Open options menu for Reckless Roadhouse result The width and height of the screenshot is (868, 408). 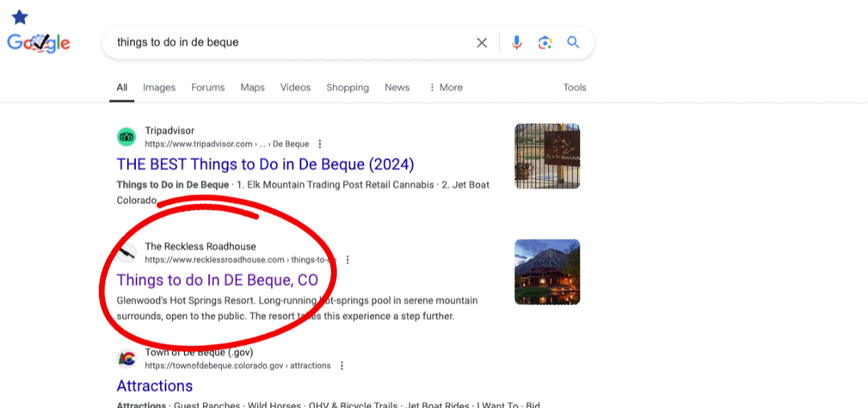click(x=347, y=260)
